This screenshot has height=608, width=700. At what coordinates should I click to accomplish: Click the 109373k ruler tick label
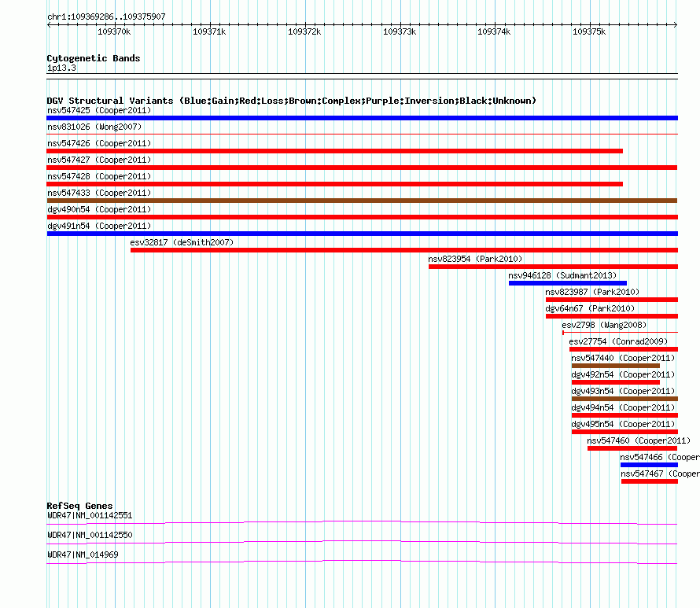400,31
